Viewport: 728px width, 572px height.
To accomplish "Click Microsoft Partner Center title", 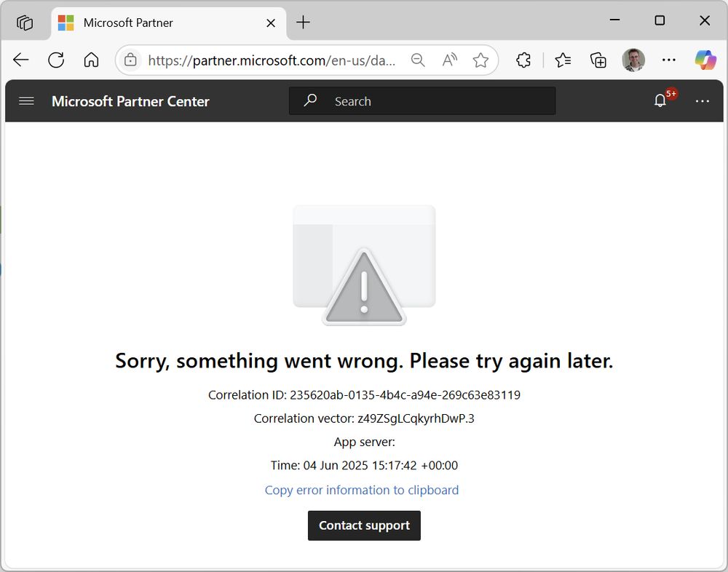I will (130, 101).
